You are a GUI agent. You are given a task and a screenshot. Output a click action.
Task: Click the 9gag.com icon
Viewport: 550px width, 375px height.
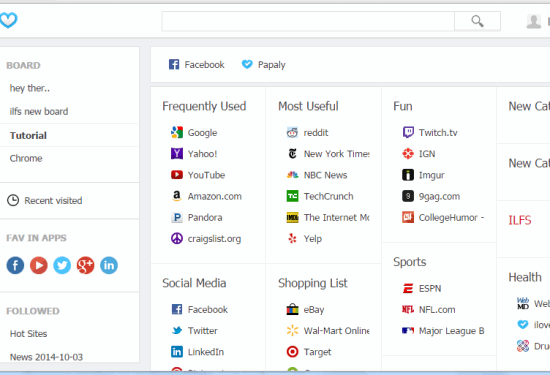408,196
